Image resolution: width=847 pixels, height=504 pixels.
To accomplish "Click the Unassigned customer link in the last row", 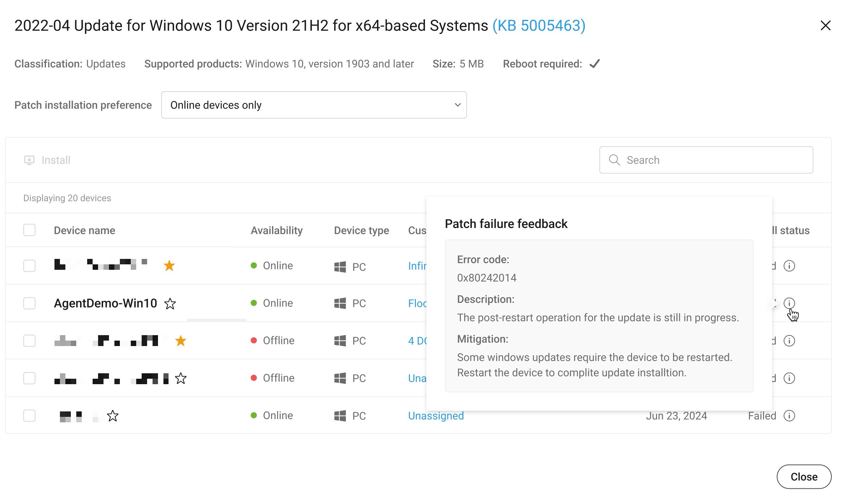I will click(x=435, y=416).
